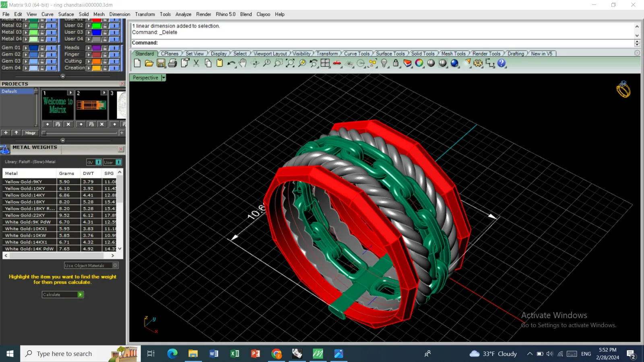This screenshot has width=644, height=362.
Task: Click the Mngr button in Projects
Action: click(30, 133)
